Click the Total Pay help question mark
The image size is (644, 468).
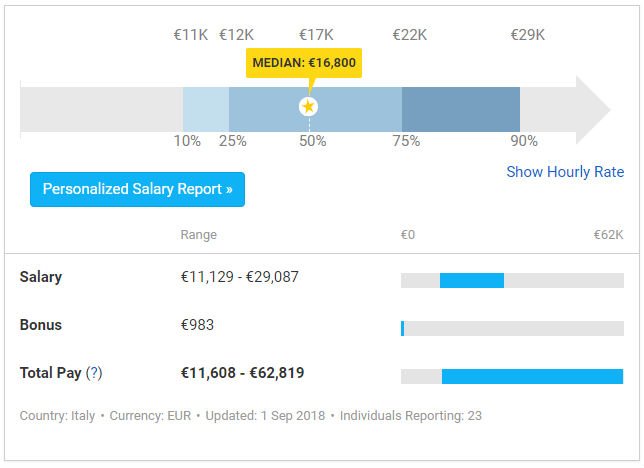click(x=94, y=373)
